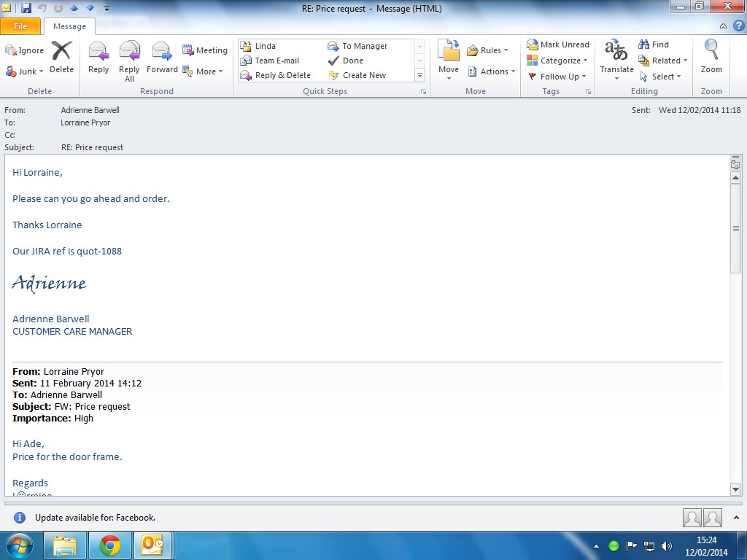
Task: Expand the Quick Steps gallery
Action: 419,76
